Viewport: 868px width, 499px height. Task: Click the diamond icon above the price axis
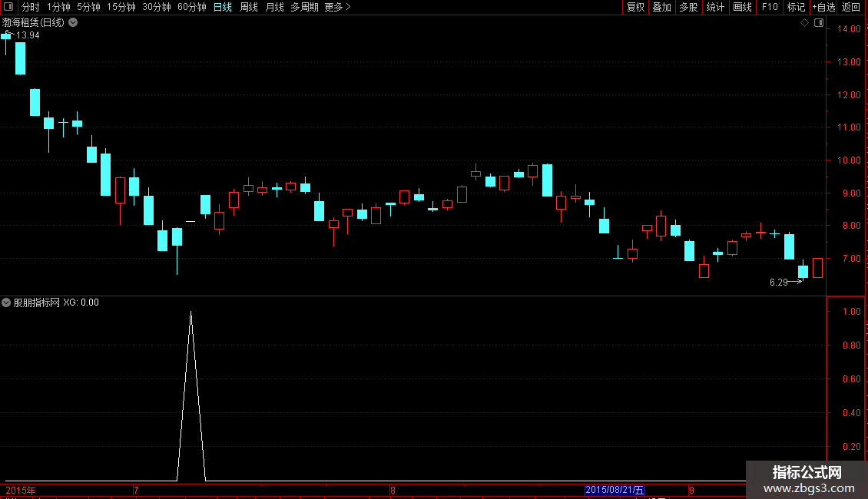tap(804, 23)
